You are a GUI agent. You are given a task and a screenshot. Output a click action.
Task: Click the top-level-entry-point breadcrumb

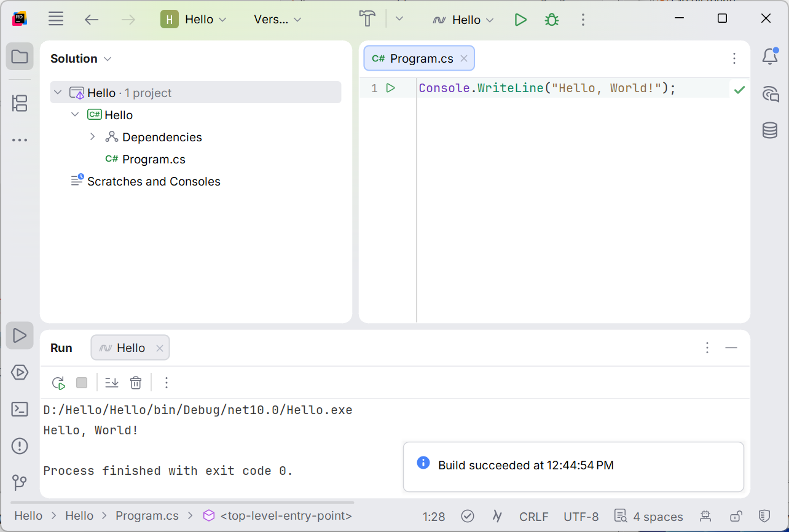pyautogui.click(x=278, y=516)
